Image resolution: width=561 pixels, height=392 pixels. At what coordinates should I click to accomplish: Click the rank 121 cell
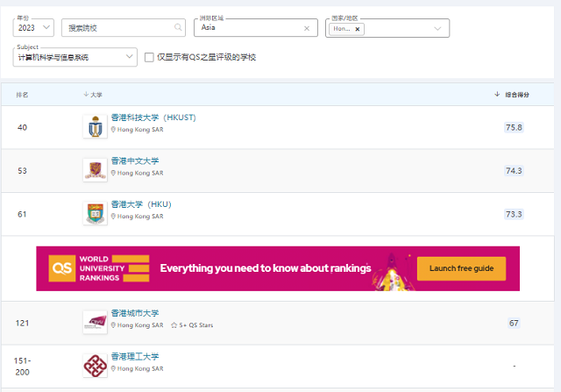(22, 324)
